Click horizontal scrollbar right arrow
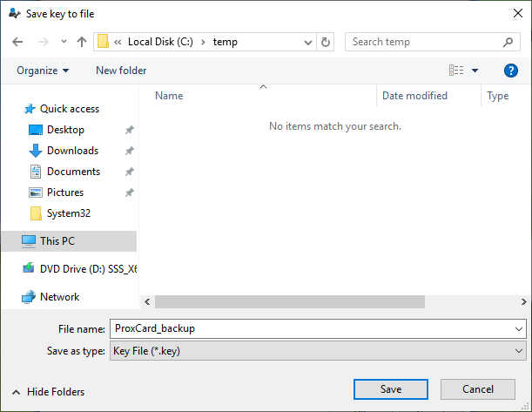Image resolution: width=532 pixels, height=412 pixels. click(x=523, y=302)
